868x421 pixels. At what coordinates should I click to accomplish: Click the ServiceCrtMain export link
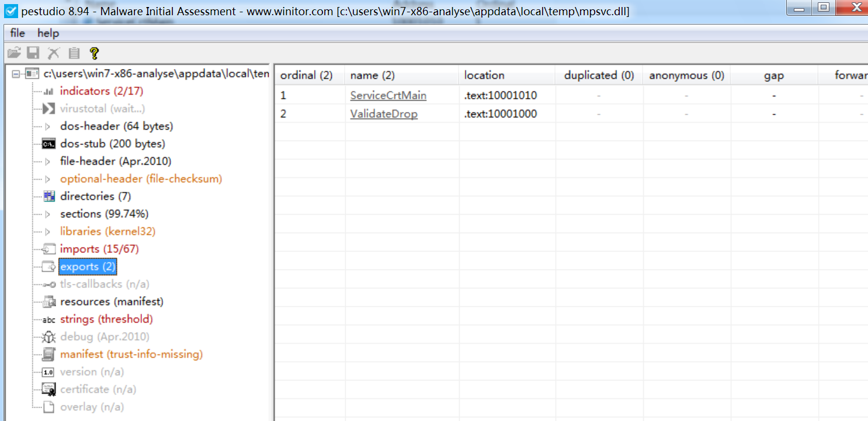point(388,95)
